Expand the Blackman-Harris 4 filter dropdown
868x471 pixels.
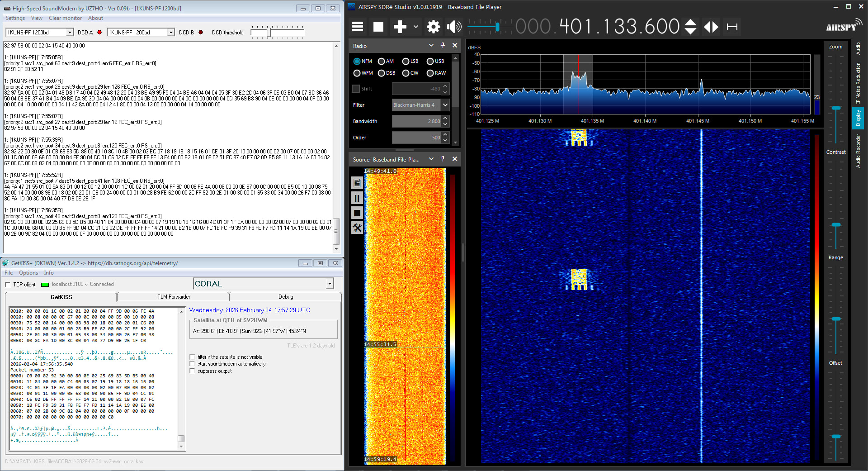pos(445,105)
